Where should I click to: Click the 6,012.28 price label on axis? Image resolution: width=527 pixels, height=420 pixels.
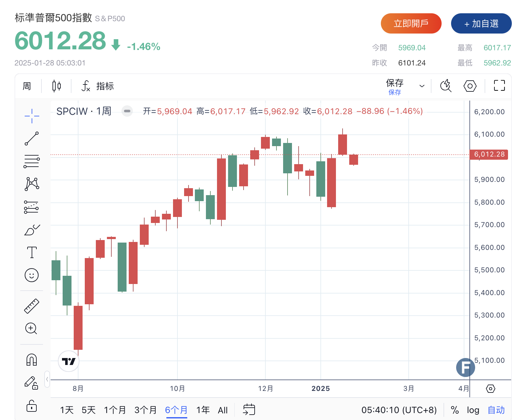coord(489,154)
